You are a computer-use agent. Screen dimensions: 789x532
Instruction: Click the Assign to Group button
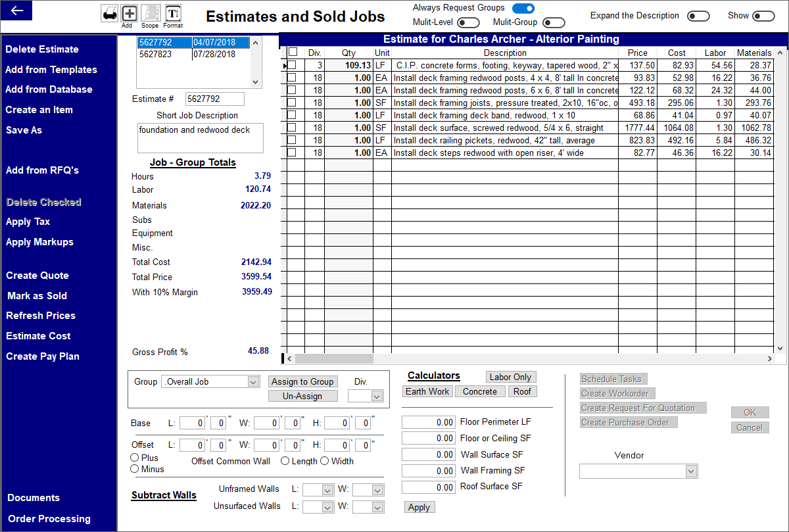tap(302, 381)
